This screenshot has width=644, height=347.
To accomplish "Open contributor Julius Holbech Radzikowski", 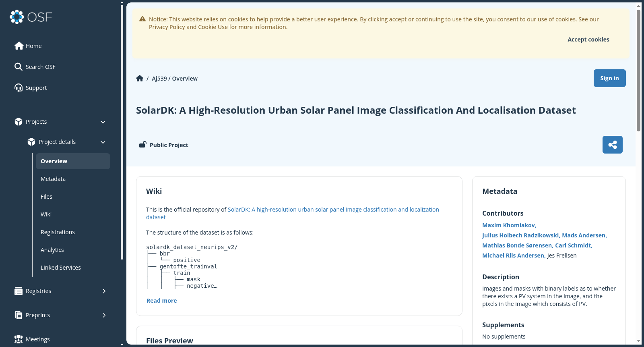I will coord(521,235).
